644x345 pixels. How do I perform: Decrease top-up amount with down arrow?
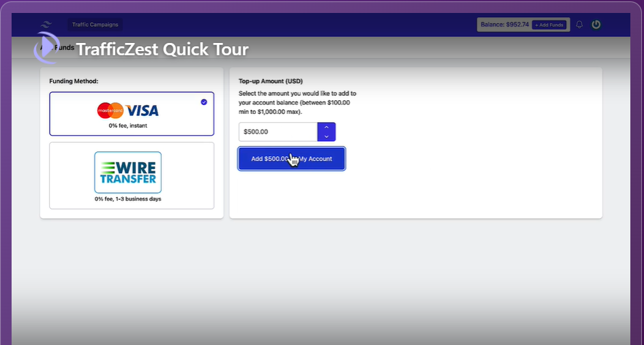(x=327, y=136)
